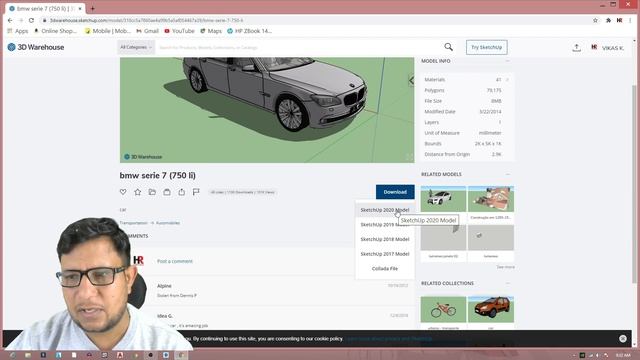Choose SketchUp 2019 Model from download menu
This screenshot has width=640, height=360.
(384, 224)
